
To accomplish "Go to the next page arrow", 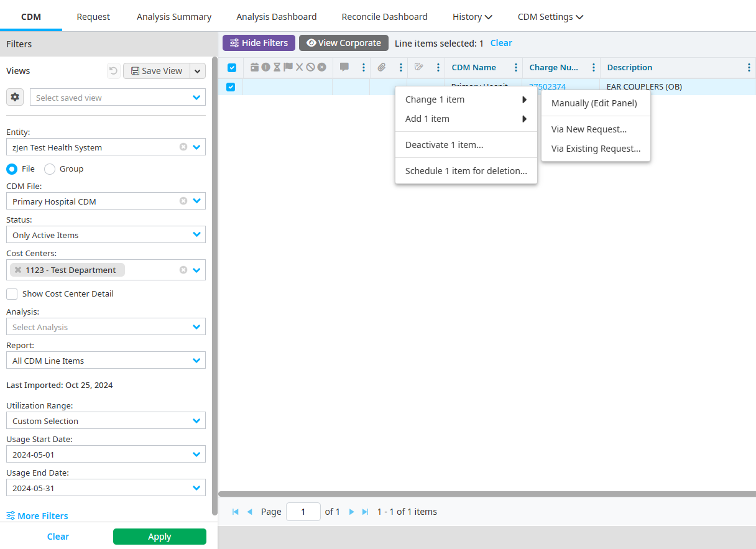I will pos(351,512).
